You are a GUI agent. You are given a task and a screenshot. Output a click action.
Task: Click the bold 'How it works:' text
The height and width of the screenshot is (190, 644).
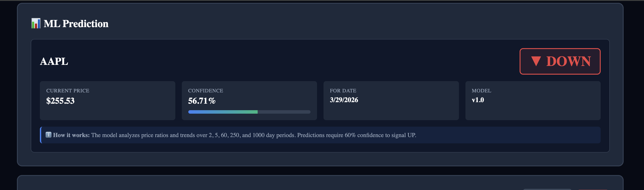(x=71, y=135)
